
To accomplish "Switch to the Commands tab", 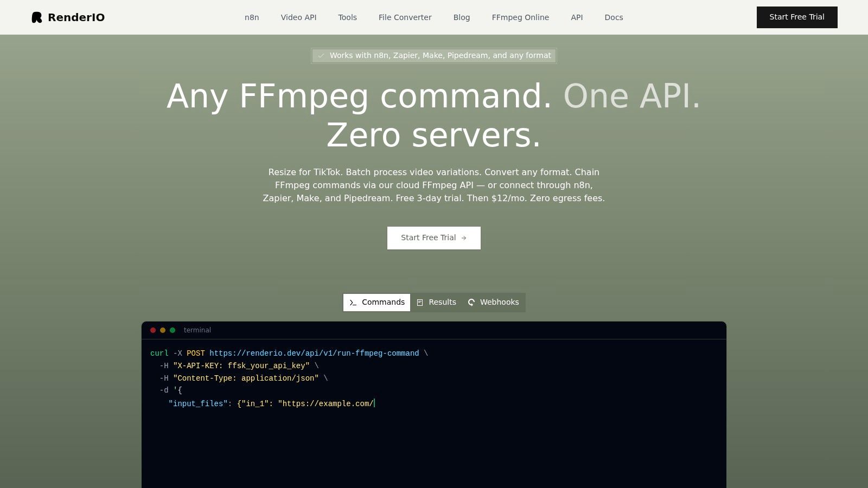I will click(x=376, y=303).
